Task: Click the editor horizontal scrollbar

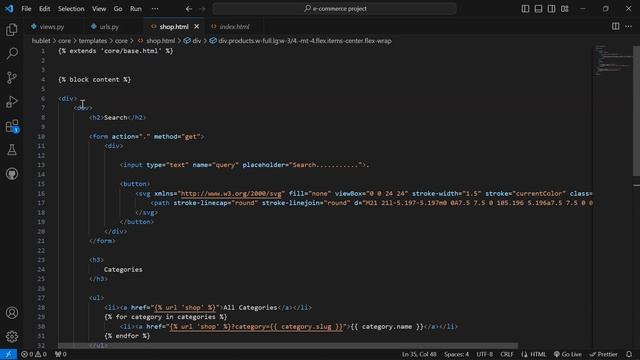Action: pos(288,346)
